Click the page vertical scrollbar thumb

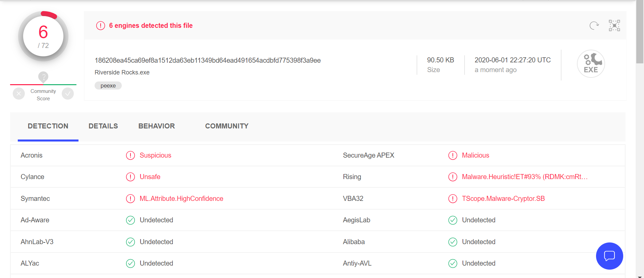(640, 32)
